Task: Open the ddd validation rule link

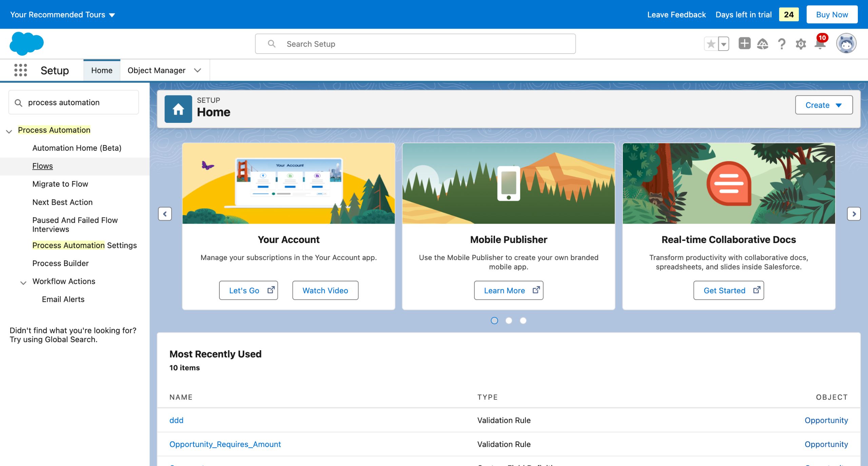Action: pyautogui.click(x=176, y=420)
